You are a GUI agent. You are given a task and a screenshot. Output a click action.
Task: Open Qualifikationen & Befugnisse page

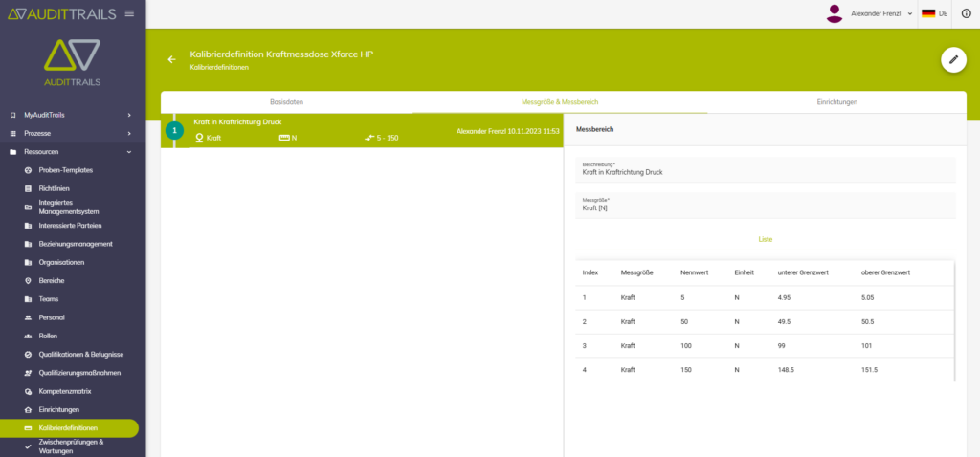point(78,355)
